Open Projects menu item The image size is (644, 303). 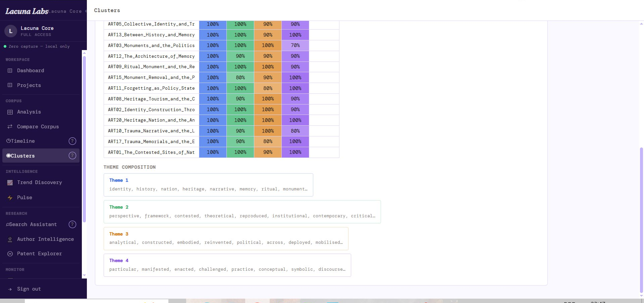[x=41, y=85]
